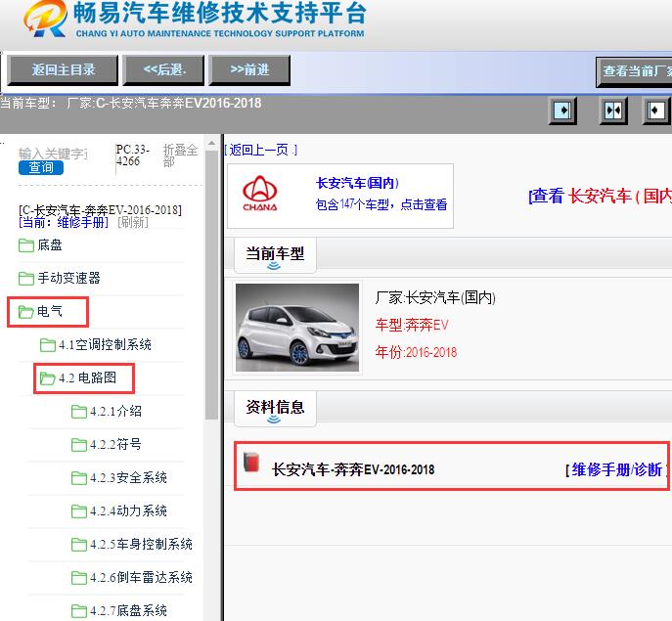Image resolution: width=672 pixels, height=621 pixels.
Task: Click [C-长安汽车-奔奔EV-2016-2018] heading text
Action: pyautogui.click(x=101, y=210)
